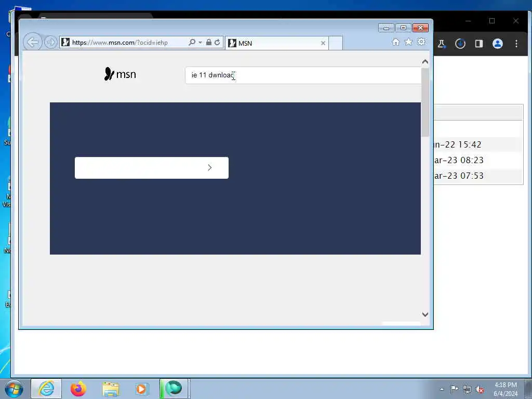This screenshot has width=532, height=399.
Task: Go back with Internet Explorer's back arrow
Action: pos(33,43)
